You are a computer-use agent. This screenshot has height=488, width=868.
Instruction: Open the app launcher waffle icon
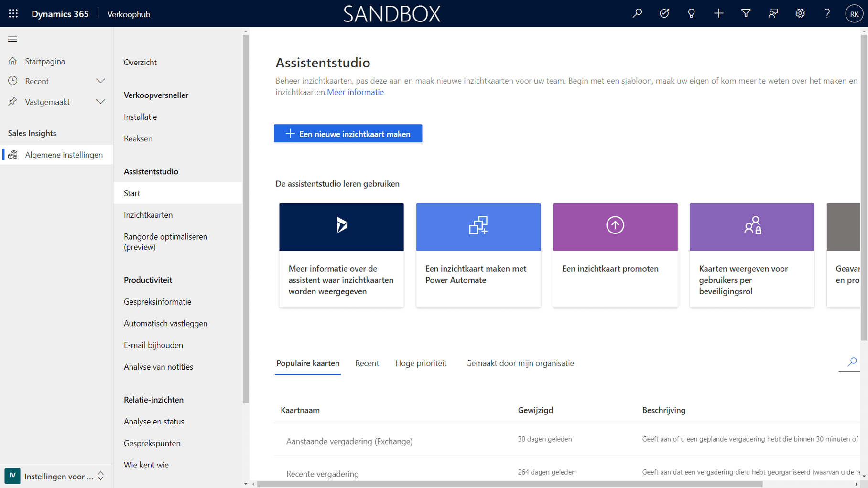13,14
